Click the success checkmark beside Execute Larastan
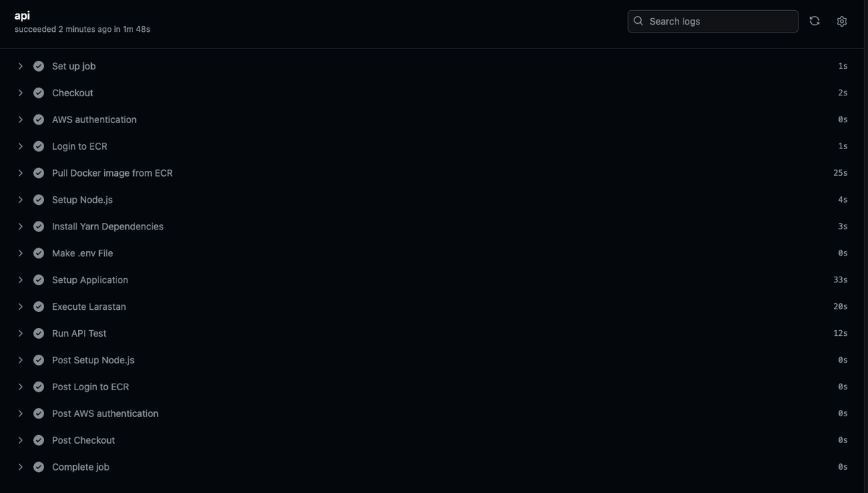 [39, 306]
